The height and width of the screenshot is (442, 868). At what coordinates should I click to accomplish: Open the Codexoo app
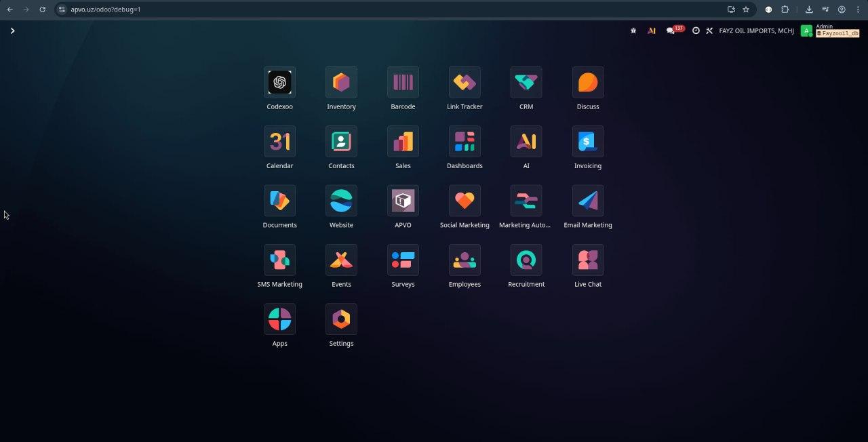[x=279, y=83]
